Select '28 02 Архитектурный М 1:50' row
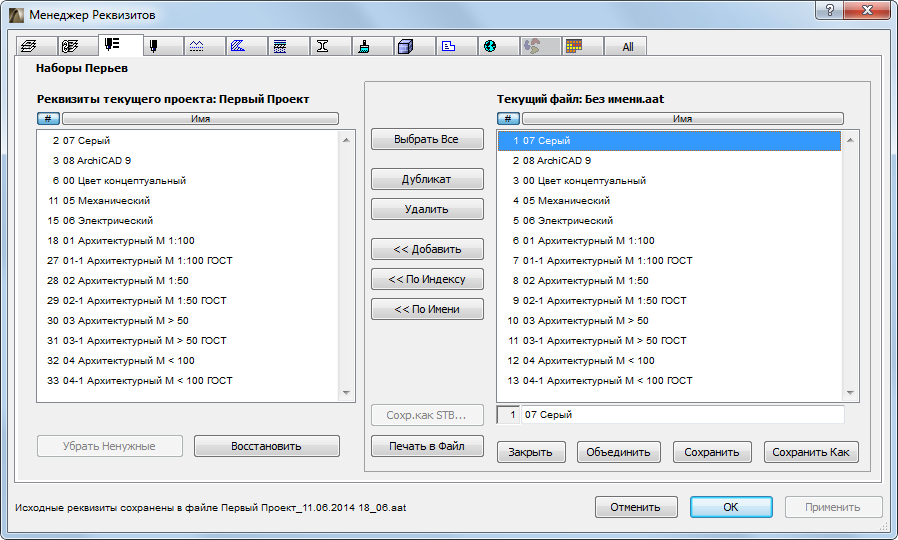The height and width of the screenshot is (540, 898). click(x=188, y=281)
